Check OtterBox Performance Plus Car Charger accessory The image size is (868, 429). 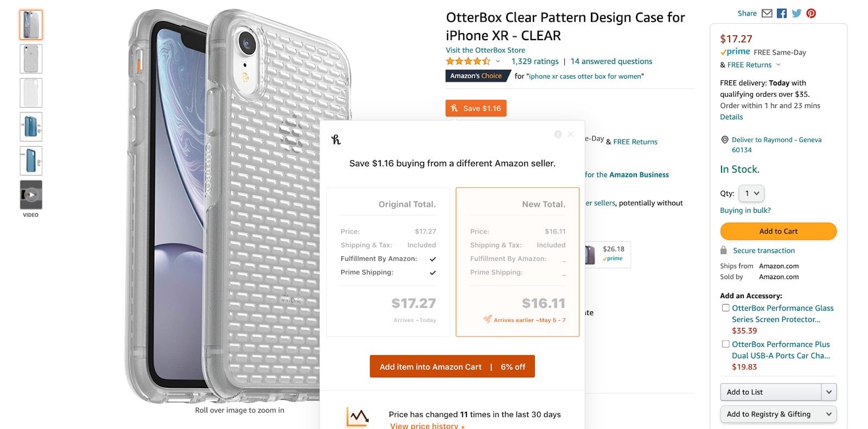pos(725,344)
